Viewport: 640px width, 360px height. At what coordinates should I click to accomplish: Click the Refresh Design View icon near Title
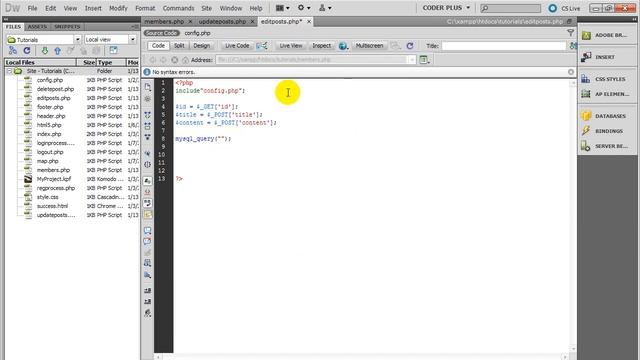[410, 46]
